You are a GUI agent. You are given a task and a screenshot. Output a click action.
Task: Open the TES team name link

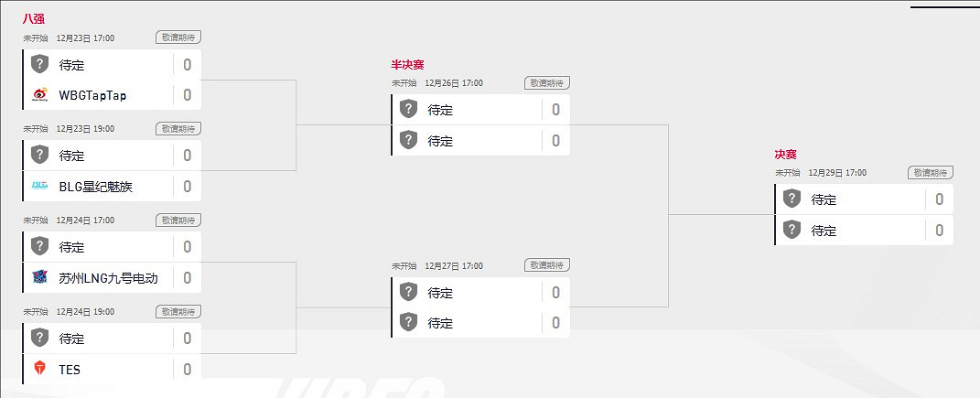coord(70,370)
